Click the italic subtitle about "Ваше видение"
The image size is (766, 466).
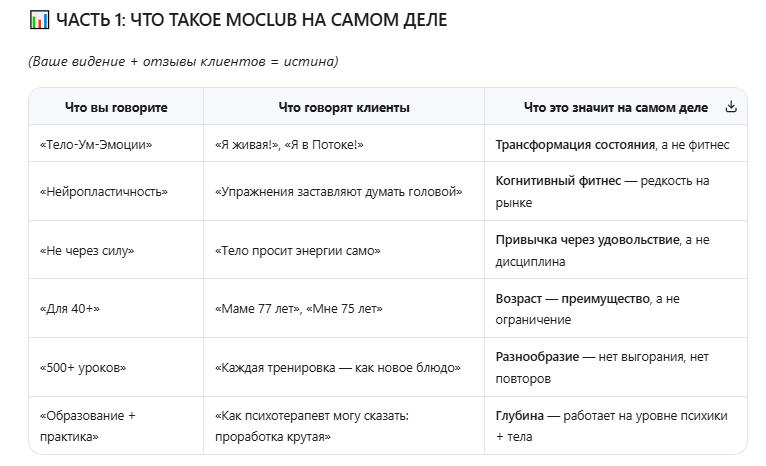click(183, 62)
